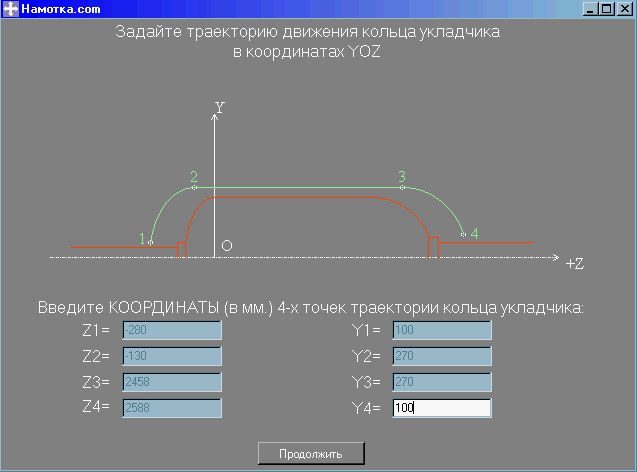The height and width of the screenshot is (472, 637).
Task: Focus the Z2 input field
Action: (x=172, y=356)
